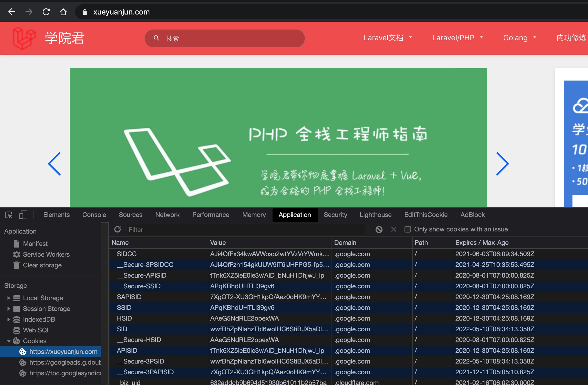Click the PHP 全栈工程师指南 banner

click(x=278, y=137)
